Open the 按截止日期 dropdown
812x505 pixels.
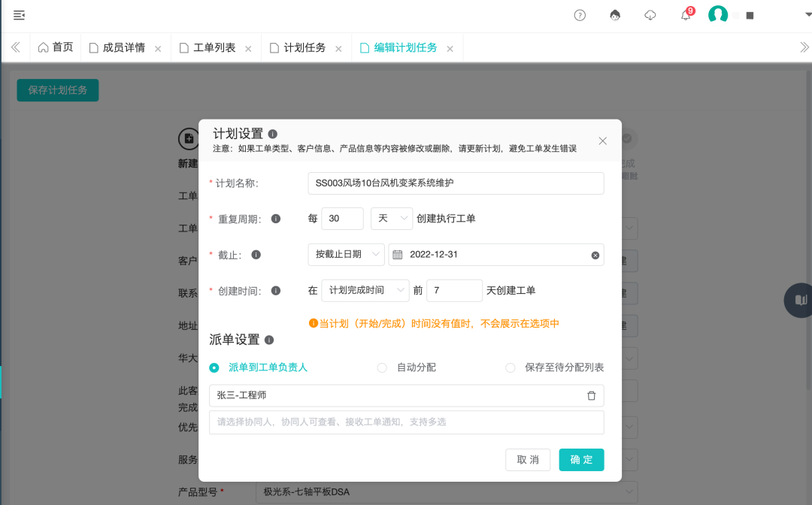(346, 255)
